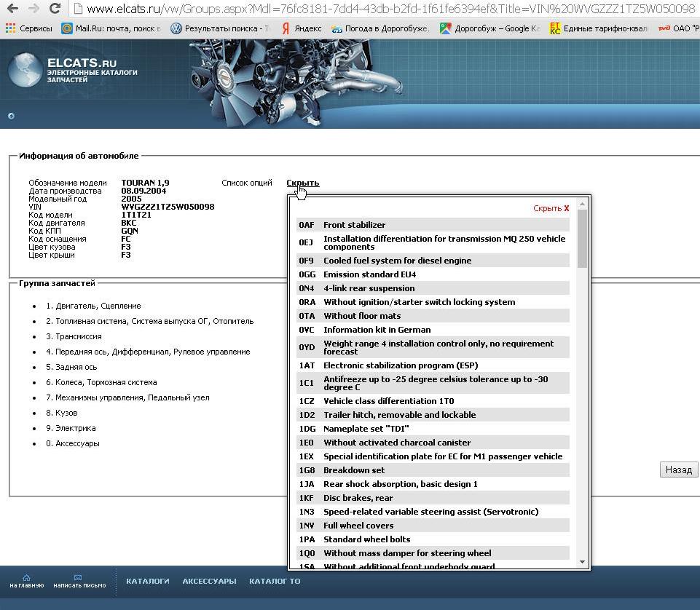This screenshot has width=700, height=610.
Task: Open group 0. Аксессуары
Action: click(72, 443)
